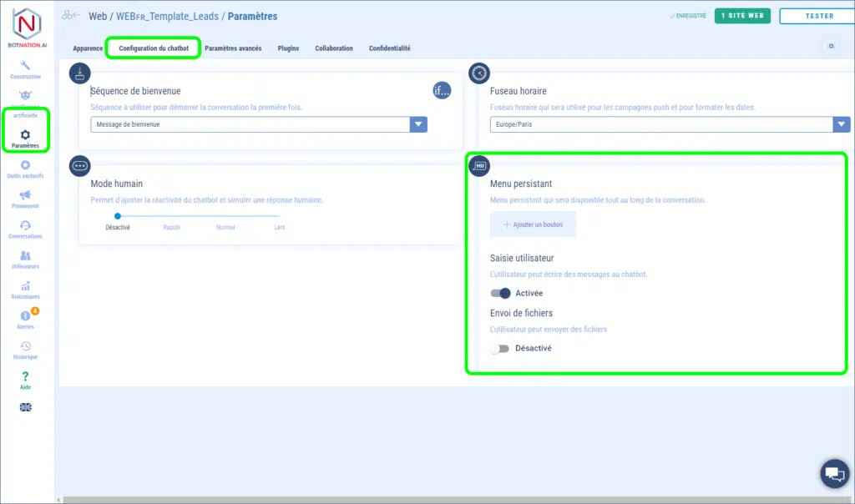Open Paramètres gear icon in sidebar

[x=25, y=135]
